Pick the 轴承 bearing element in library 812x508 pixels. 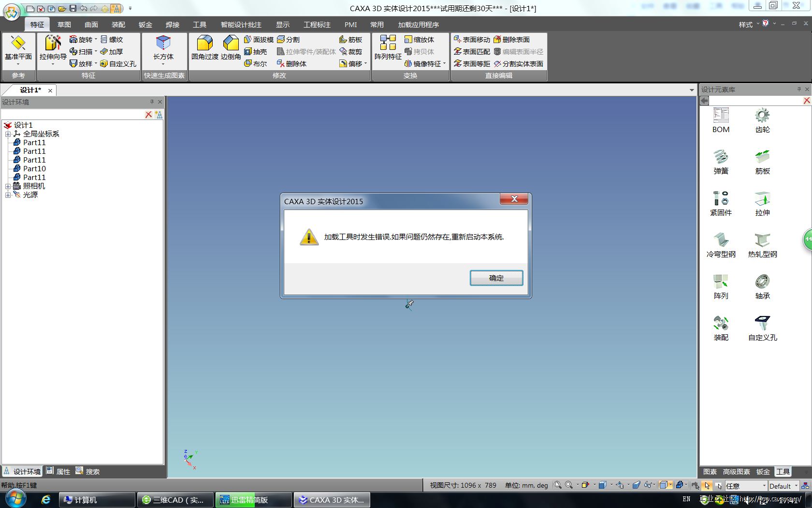(762, 287)
